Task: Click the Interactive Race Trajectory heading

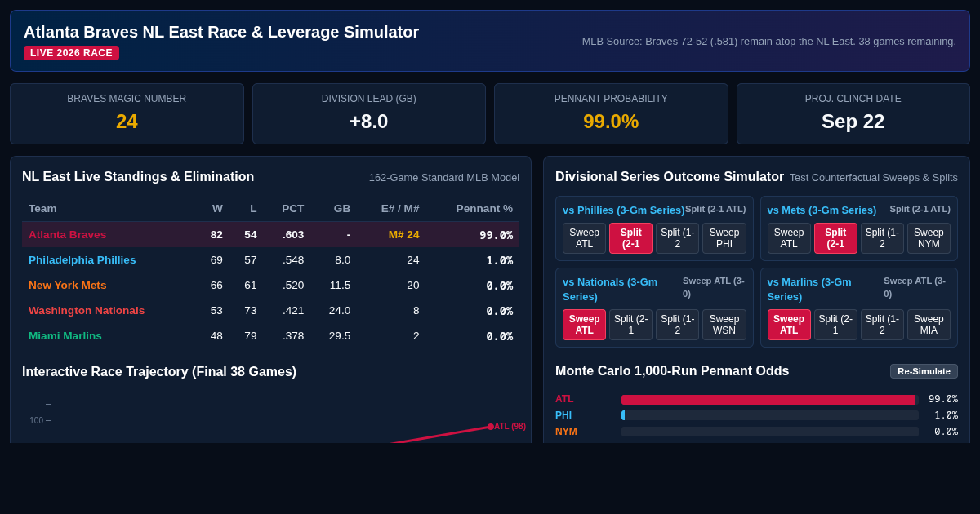Action: click(x=159, y=372)
